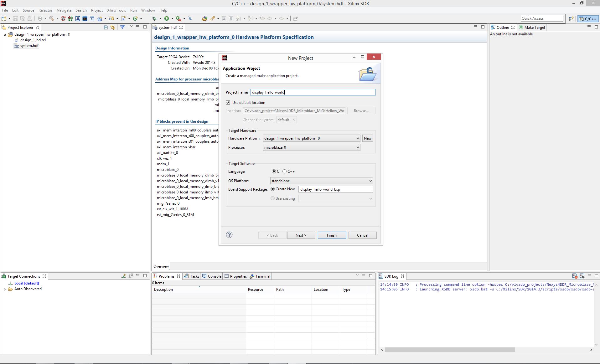Screen dimensions: 600x364
Task: Select the C language radio button
Action: coord(274,171)
